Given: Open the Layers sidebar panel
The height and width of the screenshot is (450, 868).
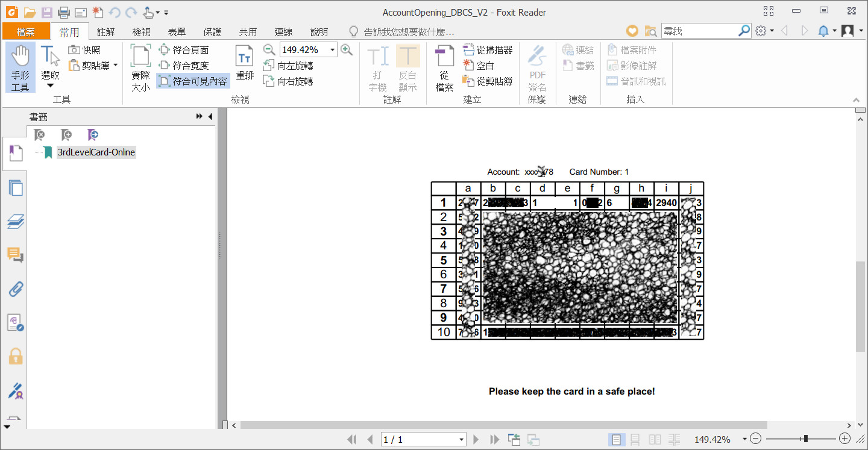Looking at the screenshot, I should [16, 222].
